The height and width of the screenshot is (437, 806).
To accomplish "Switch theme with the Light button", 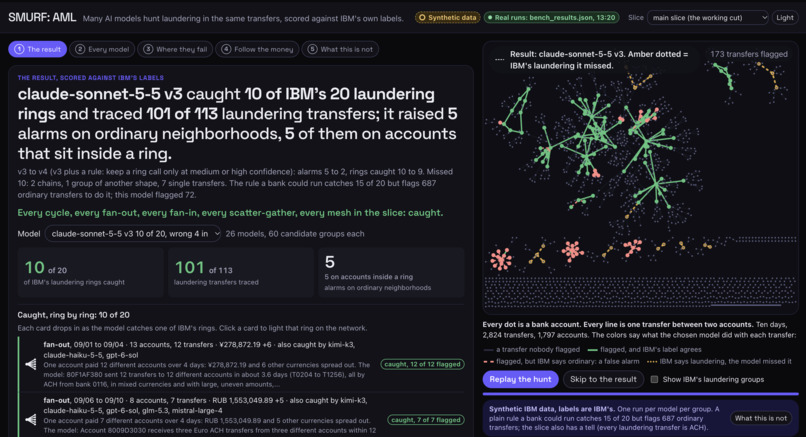I will click(785, 17).
